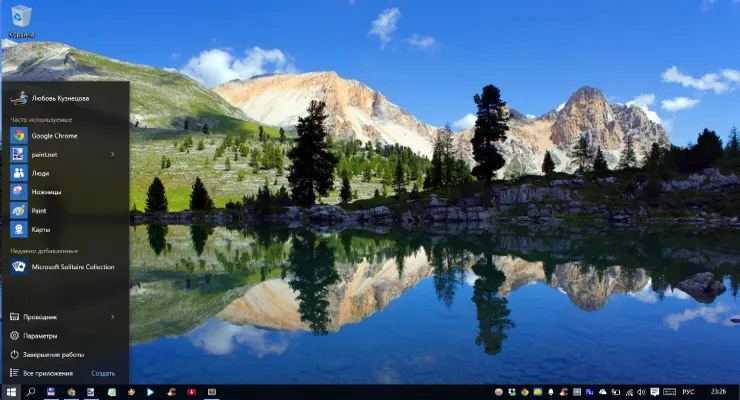The width and height of the screenshot is (740, 400).
Task: Open taskbar search magnifier
Action: pos(31,392)
